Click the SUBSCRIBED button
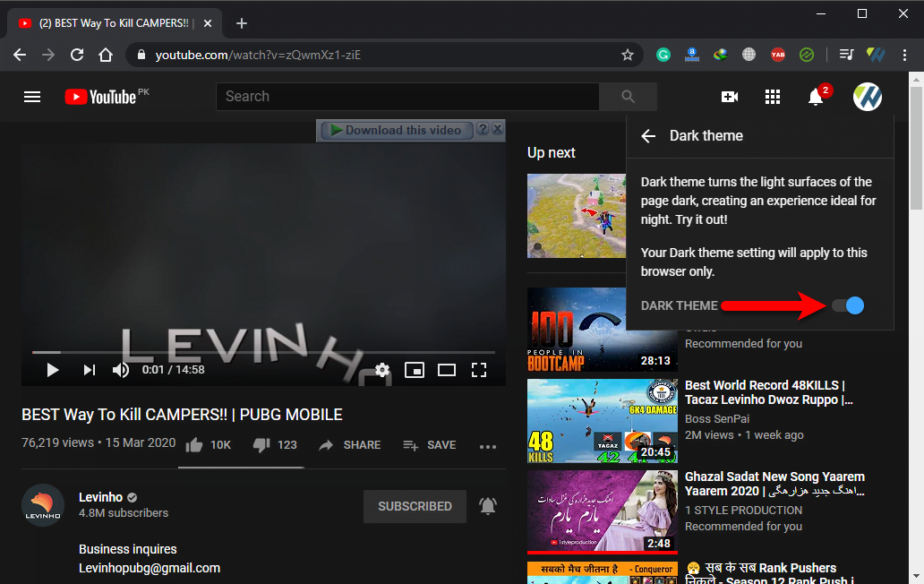 (x=415, y=506)
